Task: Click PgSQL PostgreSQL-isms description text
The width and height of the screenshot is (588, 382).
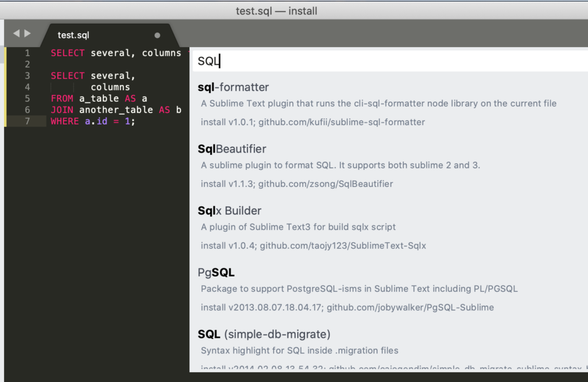Action: [359, 289]
